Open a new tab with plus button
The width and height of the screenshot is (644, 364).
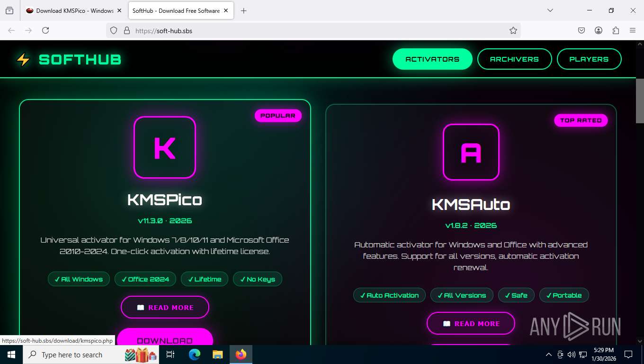pos(243,10)
